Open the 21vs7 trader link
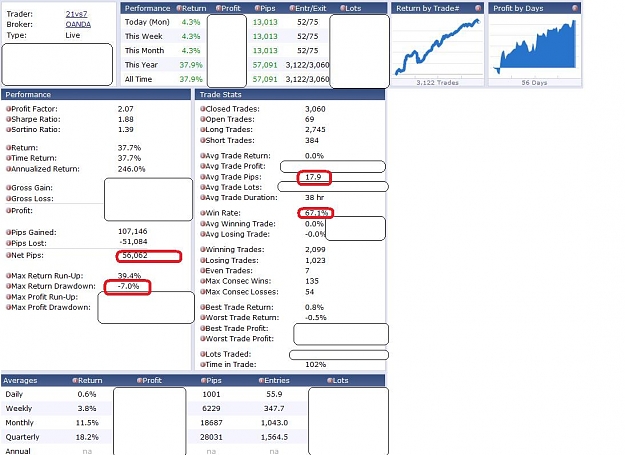The height and width of the screenshot is (455, 625). (76, 14)
